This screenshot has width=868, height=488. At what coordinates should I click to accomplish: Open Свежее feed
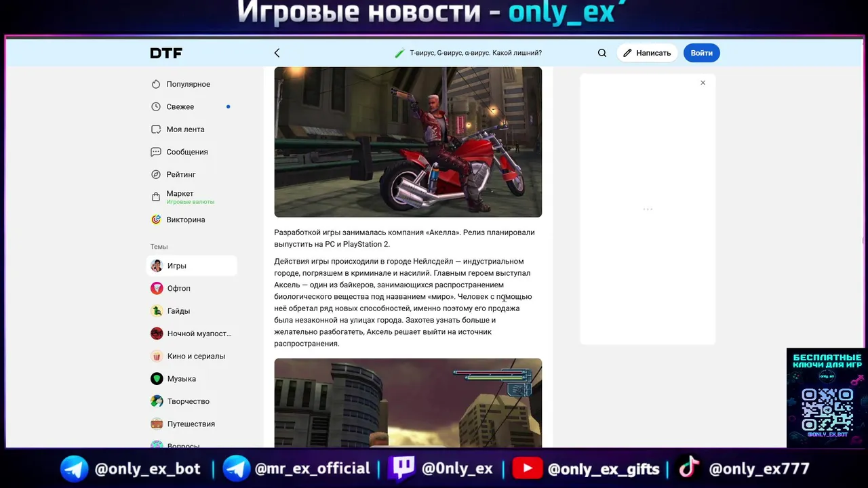[x=180, y=106]
